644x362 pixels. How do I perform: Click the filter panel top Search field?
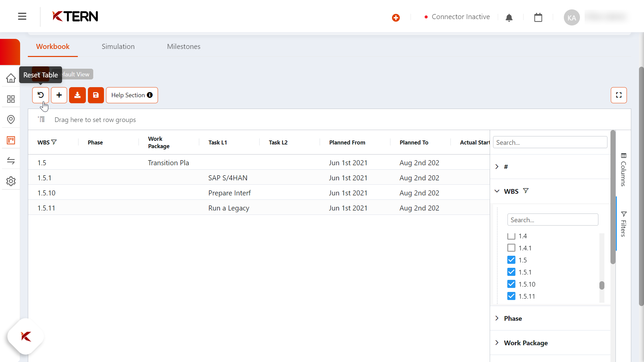click(550, 142)
